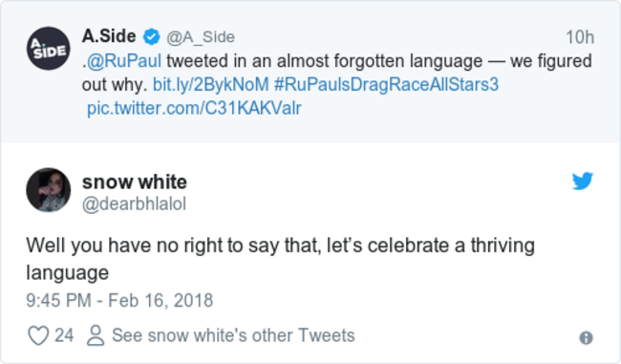Viewport: 621px width, 364px height.
Task: Open the pic.twitter.com/C31KAKValr link
Action: [x=194, y=108]
